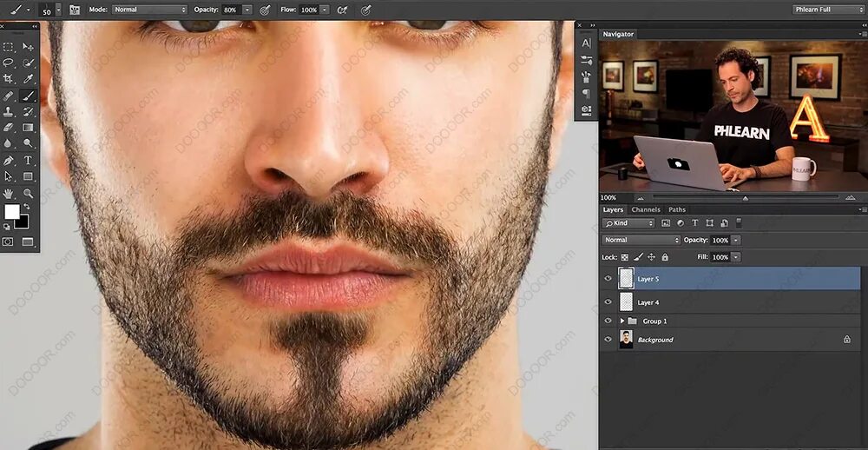Image resolution: width=868 pixels, height=450 pixels.
Task: Reset default foreground and background colors
Action: 7,227
